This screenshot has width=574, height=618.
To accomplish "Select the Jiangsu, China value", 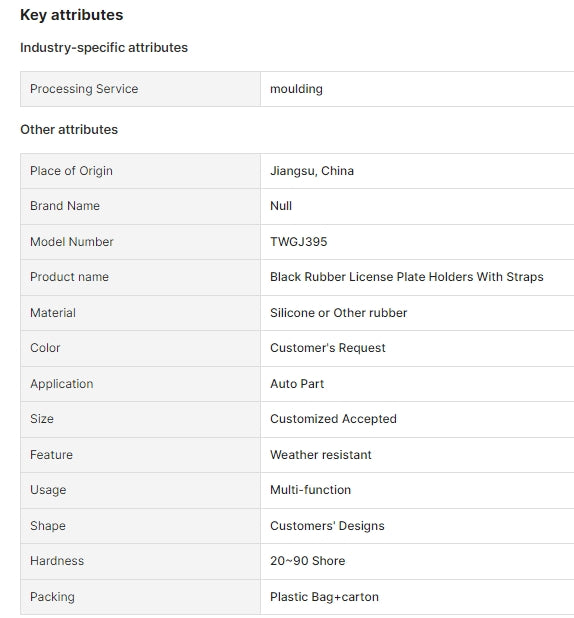I will pyautogui.click(x=312, y=171).
